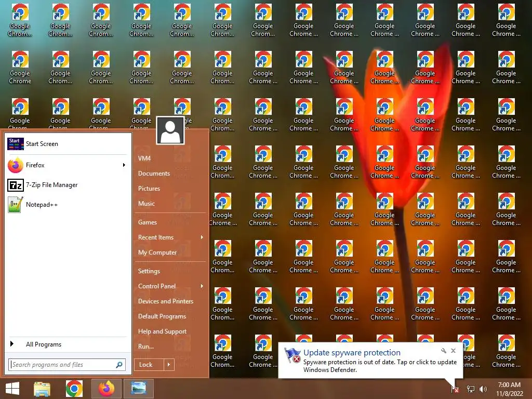The width and height of the screenshot is (532, 399).
Task: Launch Notepad++ from the start menu
Action: pos(68,205)
